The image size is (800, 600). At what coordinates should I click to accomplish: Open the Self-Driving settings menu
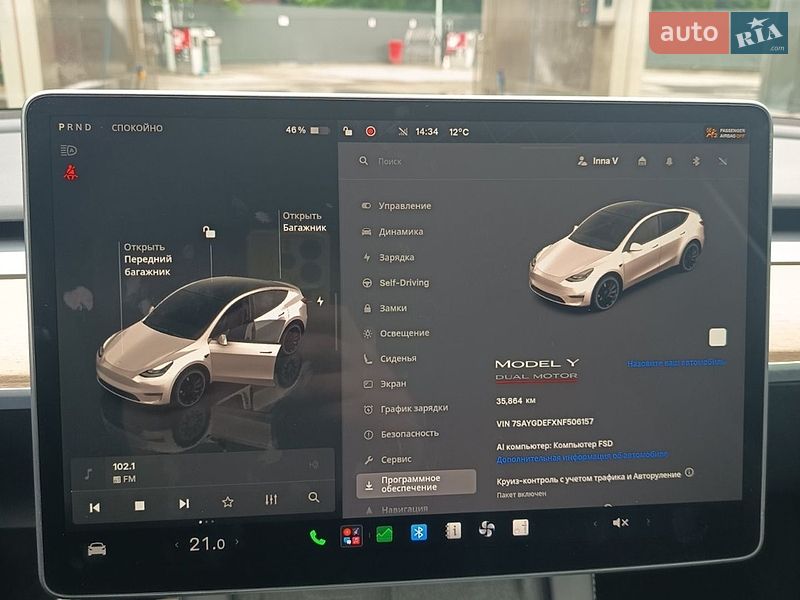tap(395, 283)
